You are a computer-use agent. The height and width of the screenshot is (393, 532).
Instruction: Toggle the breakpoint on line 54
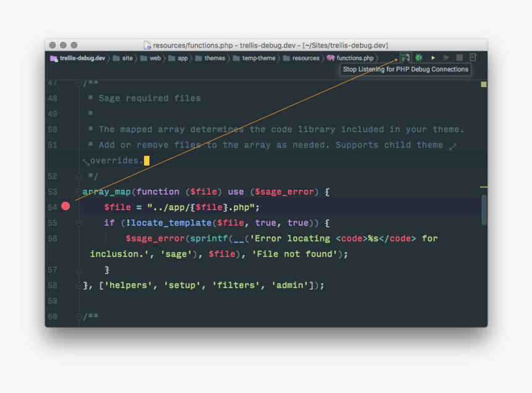(x=66, y=206)
